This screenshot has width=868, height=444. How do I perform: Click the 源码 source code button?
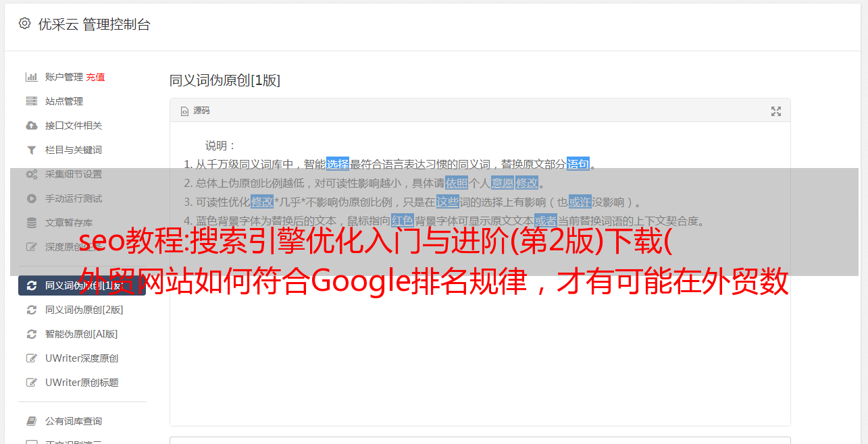click(x=195, y=111)
